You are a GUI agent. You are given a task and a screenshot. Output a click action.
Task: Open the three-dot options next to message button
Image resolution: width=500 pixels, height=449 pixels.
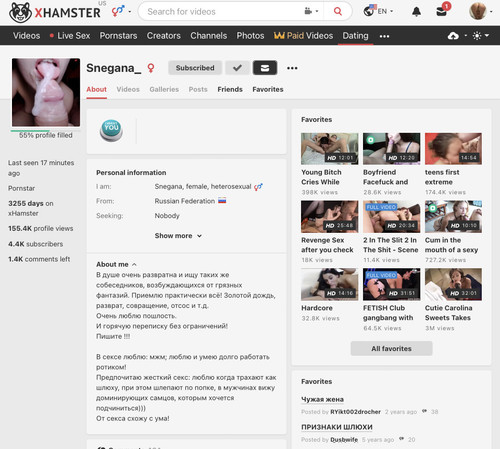click(x=292, y=68)
